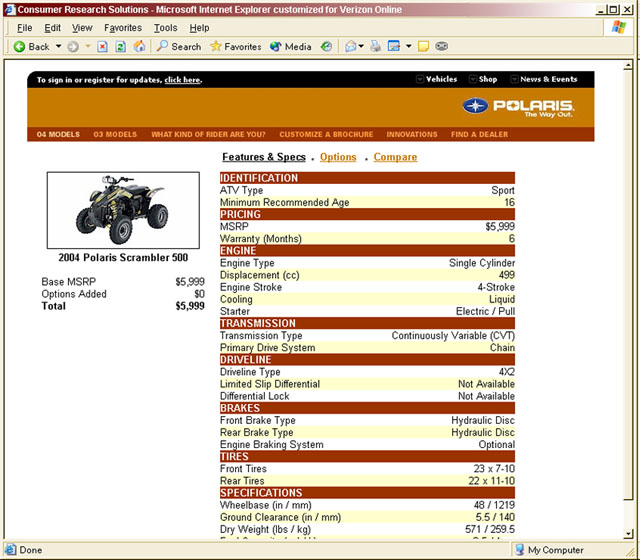Click the Forward navigation arrow
This screenshot has width=640, height=560.
73,47
